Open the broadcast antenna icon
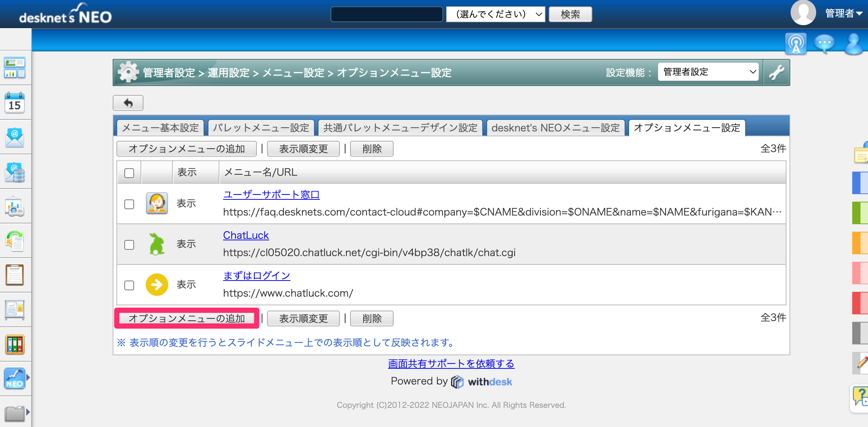This screenshot has height=427, width=868. pyautogui.click(x=796, y=44)
